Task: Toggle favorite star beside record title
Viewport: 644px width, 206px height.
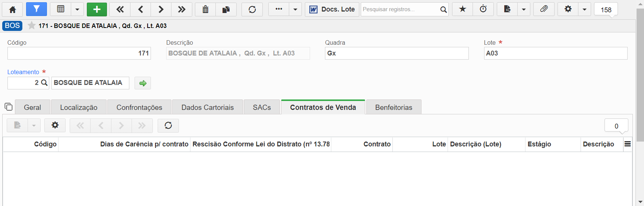Action: (32, 26)
